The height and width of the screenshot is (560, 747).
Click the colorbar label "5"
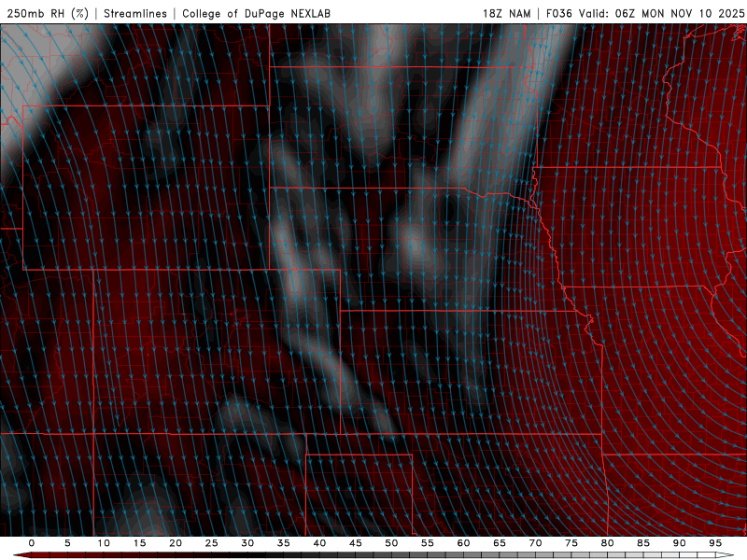click(67, 543)
